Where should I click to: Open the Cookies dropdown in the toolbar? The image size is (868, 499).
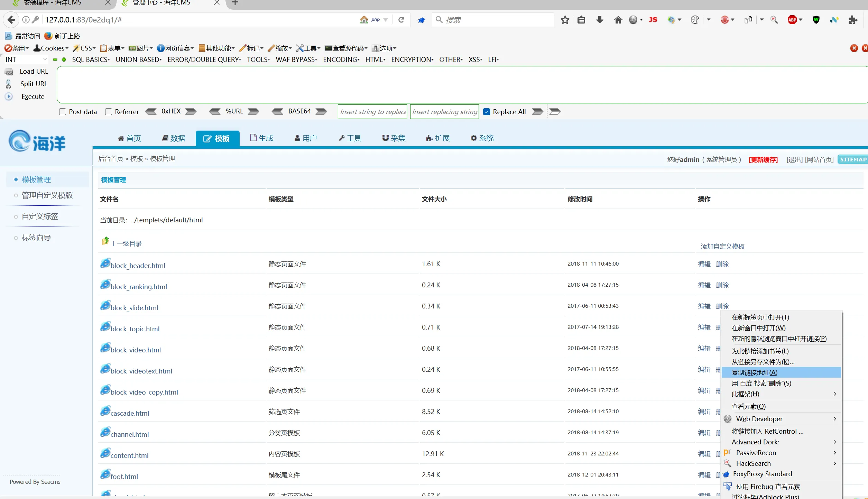pyautogui.click(x=51, y=48)
